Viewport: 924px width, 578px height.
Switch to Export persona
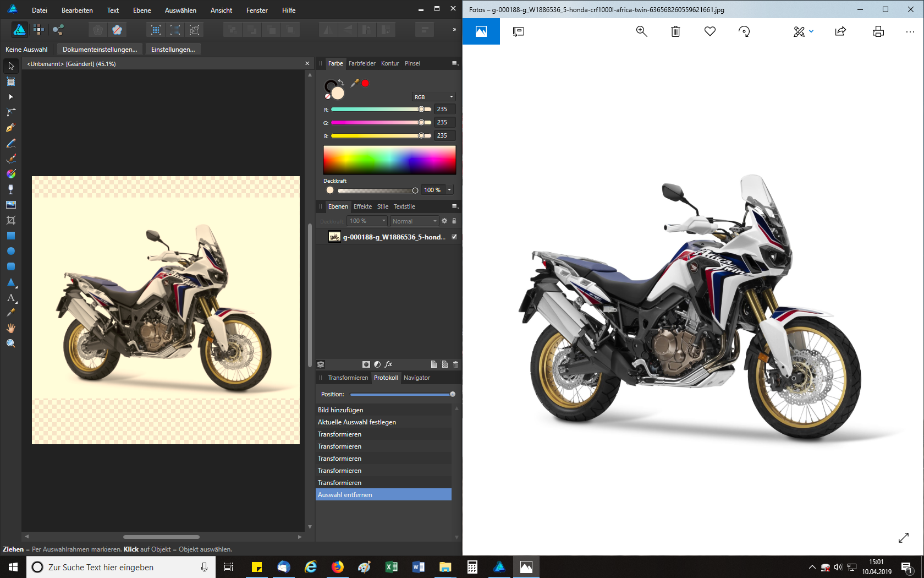(x=58, y=30)
